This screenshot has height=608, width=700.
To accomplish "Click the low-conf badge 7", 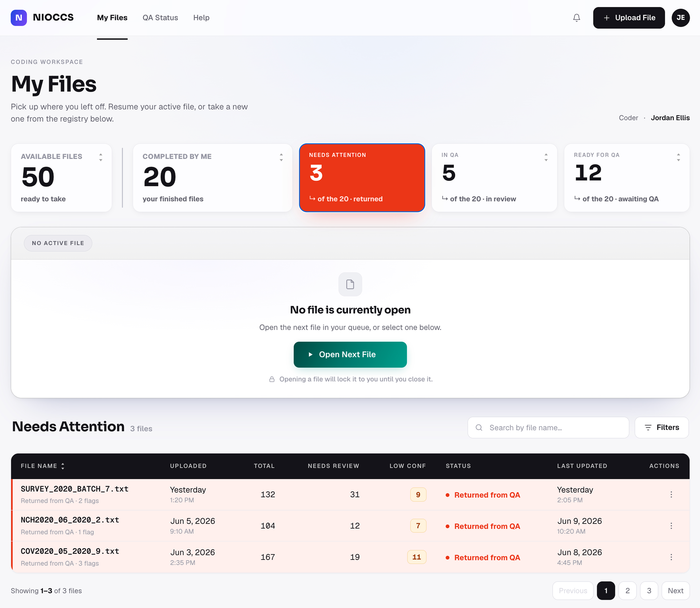I will pyautogui.click(x=418, y=526).
